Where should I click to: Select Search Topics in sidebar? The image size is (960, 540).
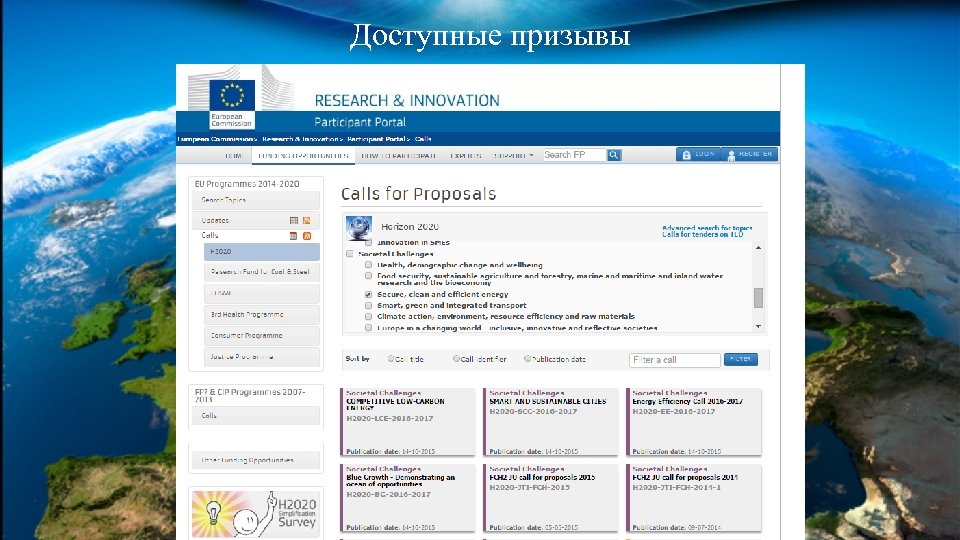click(256, 200)
